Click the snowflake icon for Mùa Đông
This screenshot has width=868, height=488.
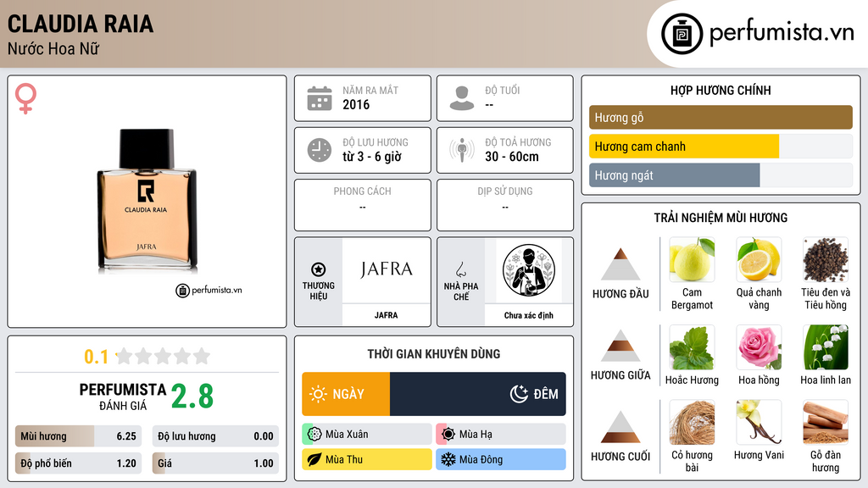(x=448, y=459)
